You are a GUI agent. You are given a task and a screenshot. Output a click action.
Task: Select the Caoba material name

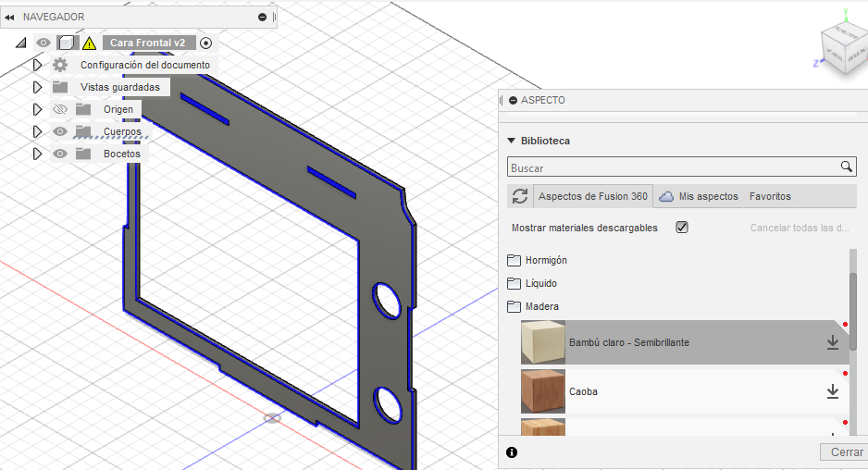[x=583, y=391]
